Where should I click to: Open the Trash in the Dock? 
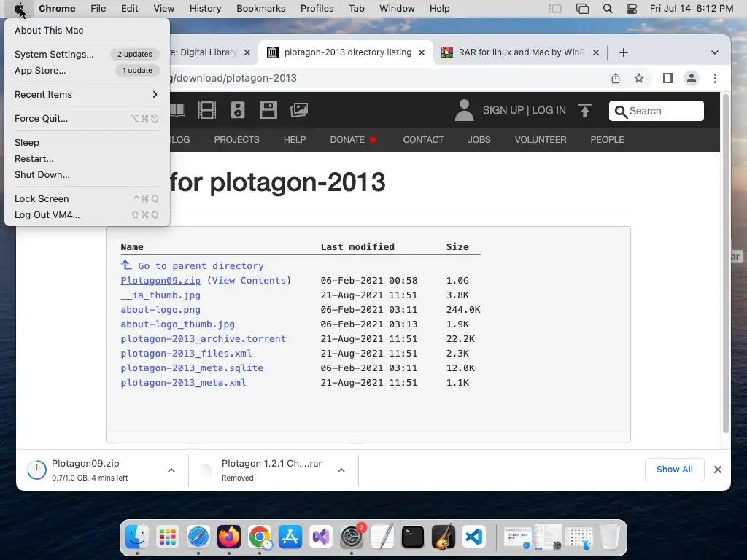click(x=610, y=537)
